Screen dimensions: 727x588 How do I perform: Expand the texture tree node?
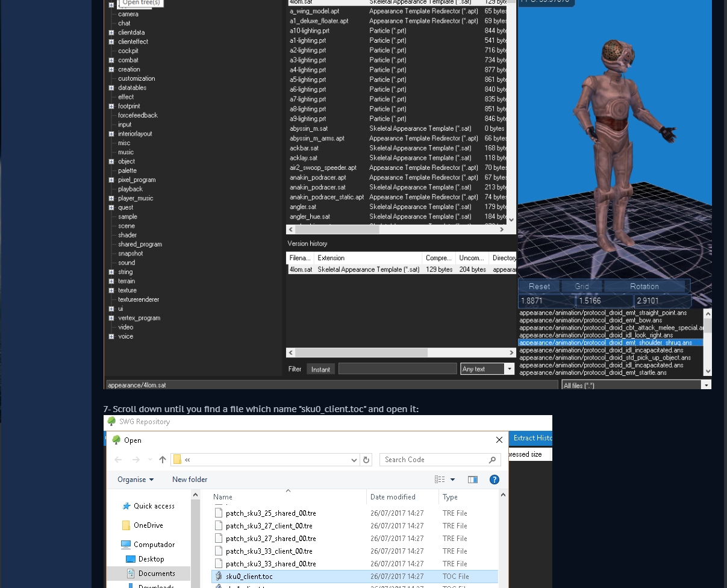click(x=111, y=290)
